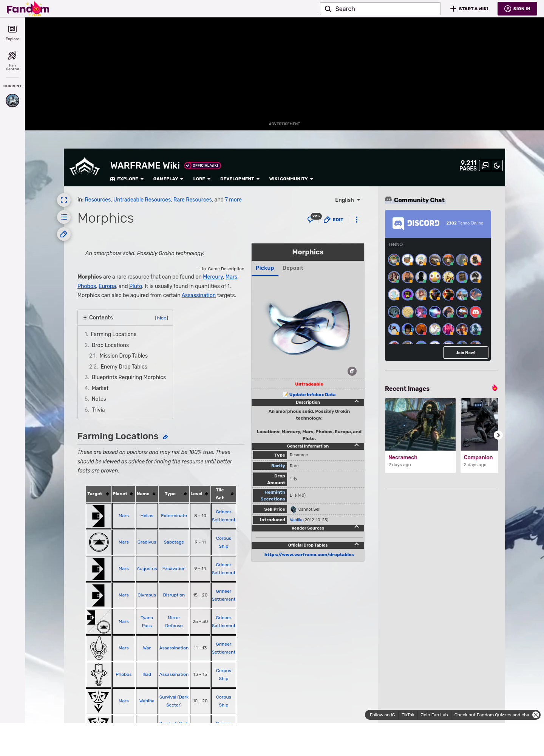544x756 pixels.
Task: Collapse the Official Drop Tables section
Action: pyautogui.click(x=357, y=544)
